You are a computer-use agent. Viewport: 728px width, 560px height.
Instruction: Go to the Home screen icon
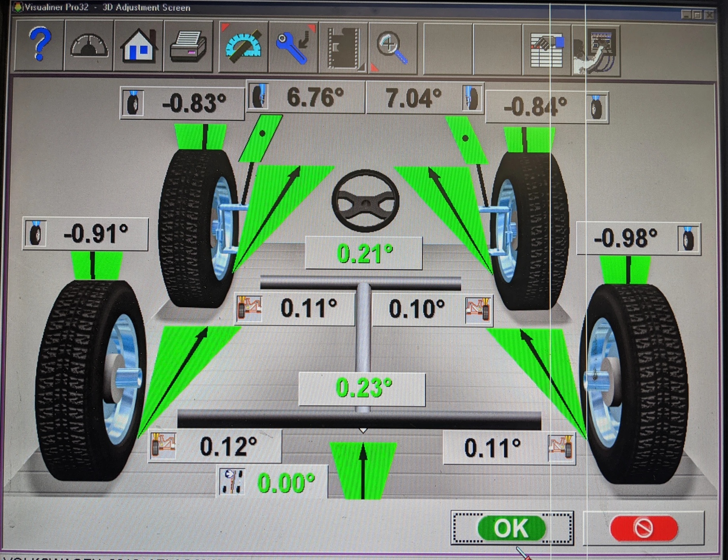click(x=138, y=47)
